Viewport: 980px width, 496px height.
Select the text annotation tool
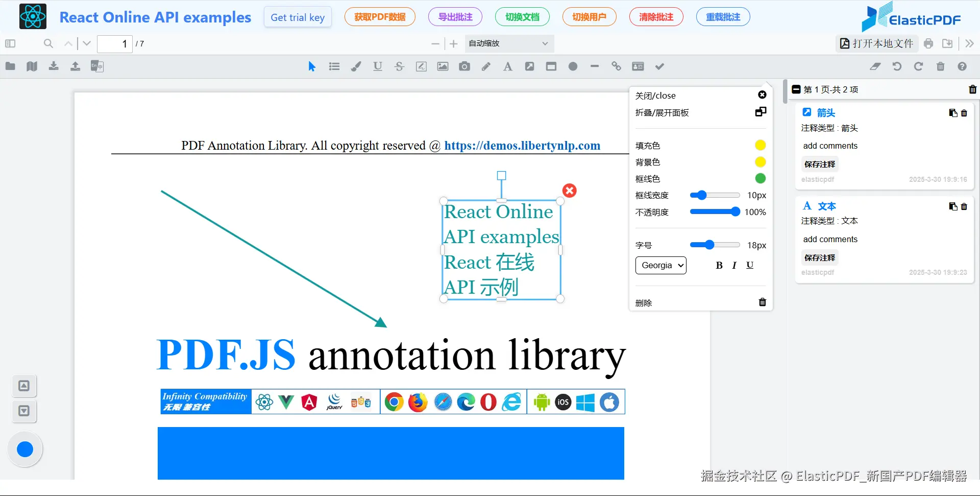click(x=507, y=66)
